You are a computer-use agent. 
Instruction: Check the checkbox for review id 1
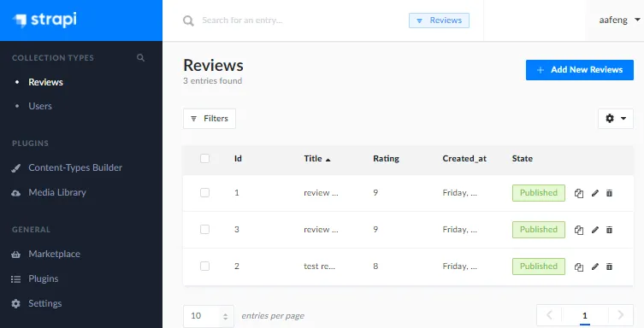[x=204, y=192]
